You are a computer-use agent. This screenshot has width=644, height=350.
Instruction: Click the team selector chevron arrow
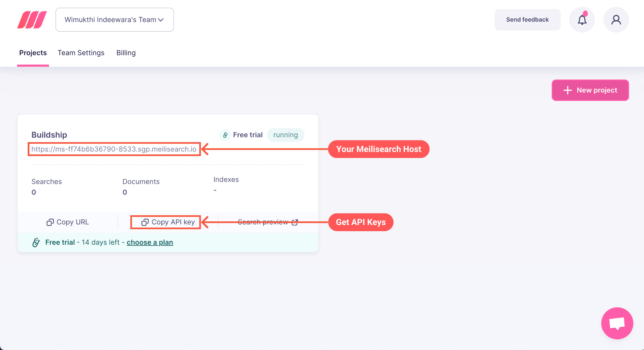(161, 20)
